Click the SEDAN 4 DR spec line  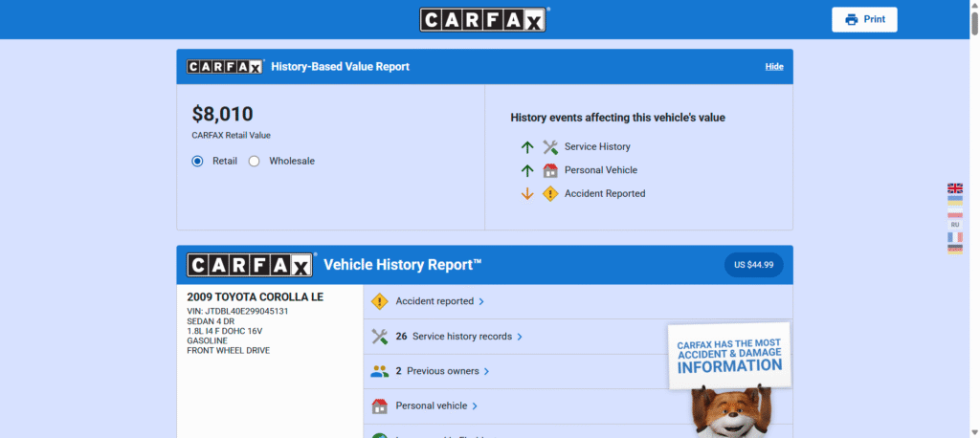point(211,321)
